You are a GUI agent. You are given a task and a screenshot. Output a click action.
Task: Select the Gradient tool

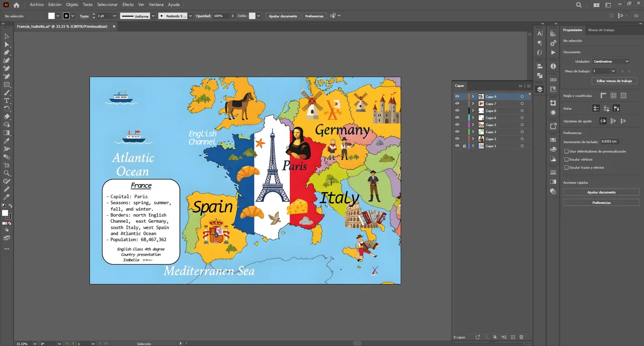(x=7, y=133)
